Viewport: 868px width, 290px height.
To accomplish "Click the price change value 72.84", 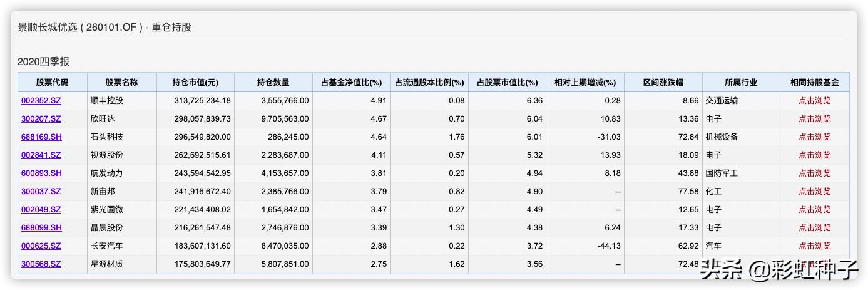I will (x=690, y=137).
